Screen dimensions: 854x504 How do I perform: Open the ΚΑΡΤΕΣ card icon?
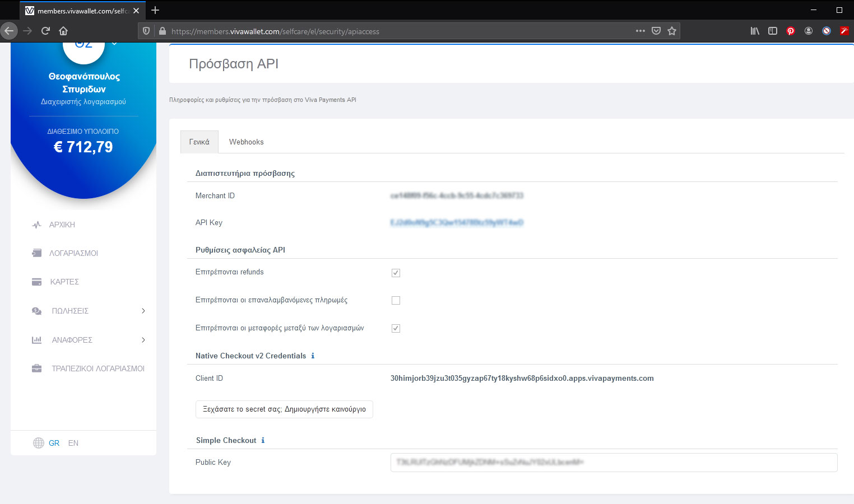click(36, 282)
